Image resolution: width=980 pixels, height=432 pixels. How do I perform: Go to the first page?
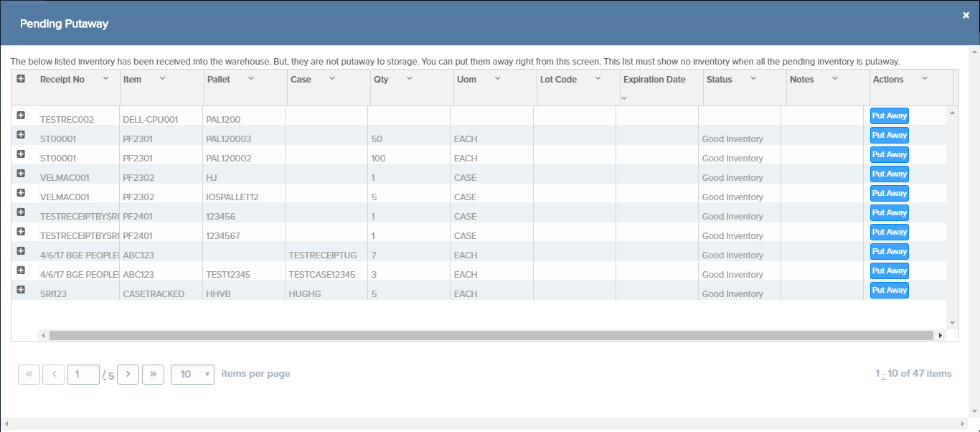coord(29,374)
